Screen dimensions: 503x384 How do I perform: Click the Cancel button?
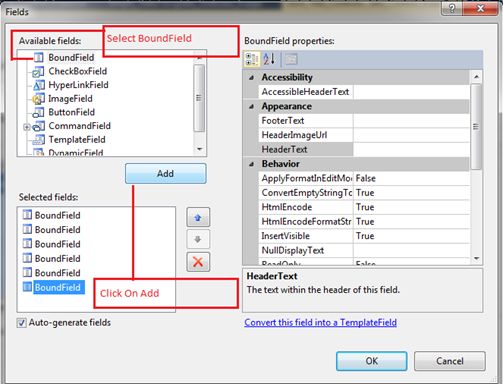(450, 361)
